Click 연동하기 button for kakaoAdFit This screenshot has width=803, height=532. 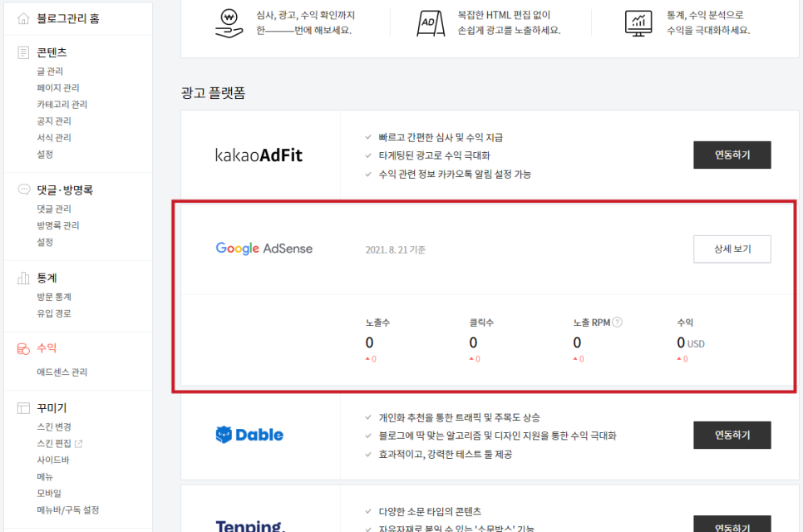[x=732, y=155]
